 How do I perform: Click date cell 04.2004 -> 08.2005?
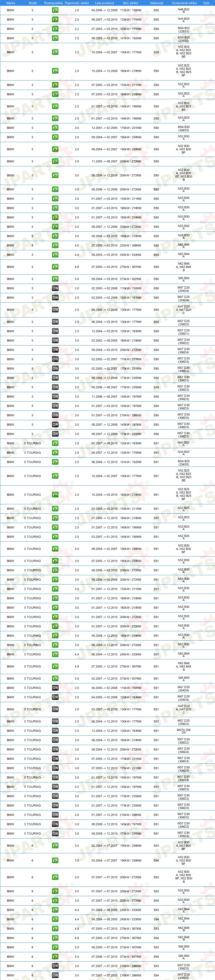point(104,920)
